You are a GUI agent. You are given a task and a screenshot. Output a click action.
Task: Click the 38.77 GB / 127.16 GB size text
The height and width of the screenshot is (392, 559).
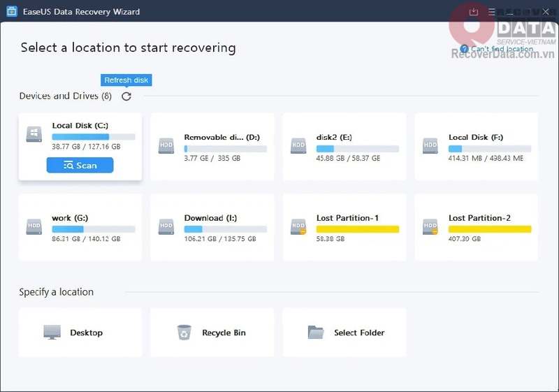point(86,147)
